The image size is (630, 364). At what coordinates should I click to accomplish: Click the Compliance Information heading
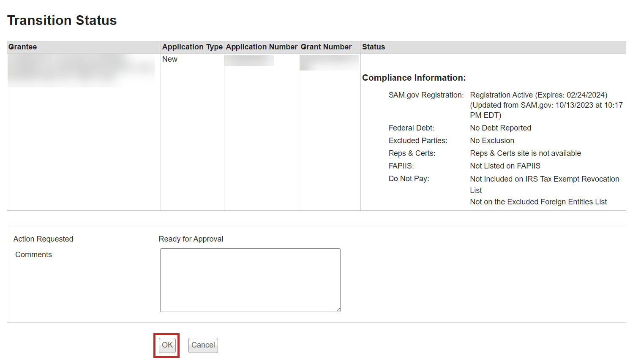click(x=414, y=78)
